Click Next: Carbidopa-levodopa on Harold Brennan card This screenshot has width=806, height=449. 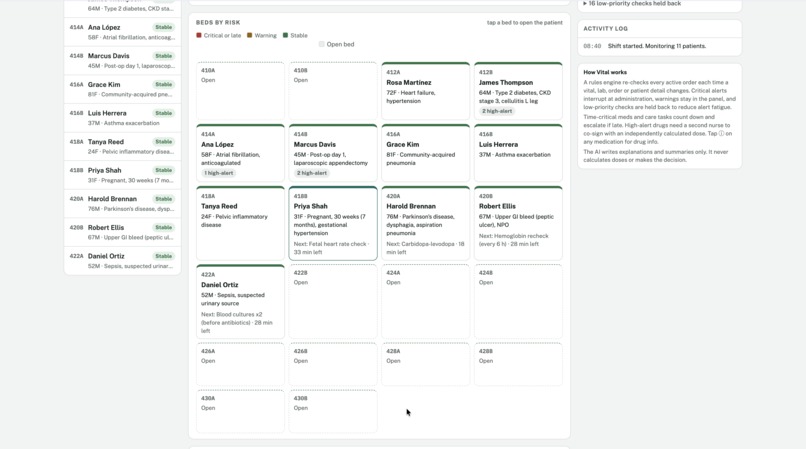(x=425, y=248)
